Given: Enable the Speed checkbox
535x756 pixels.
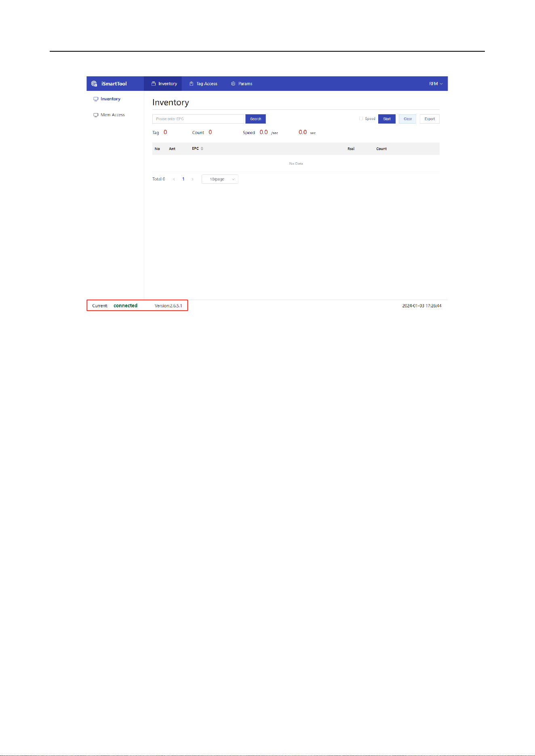Looking at the screenshot, I should pos(361,119).
